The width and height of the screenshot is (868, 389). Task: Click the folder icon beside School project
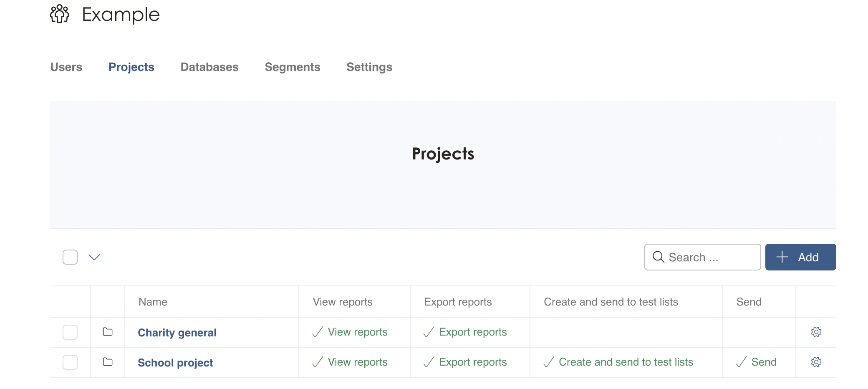[x=108, y=362]
